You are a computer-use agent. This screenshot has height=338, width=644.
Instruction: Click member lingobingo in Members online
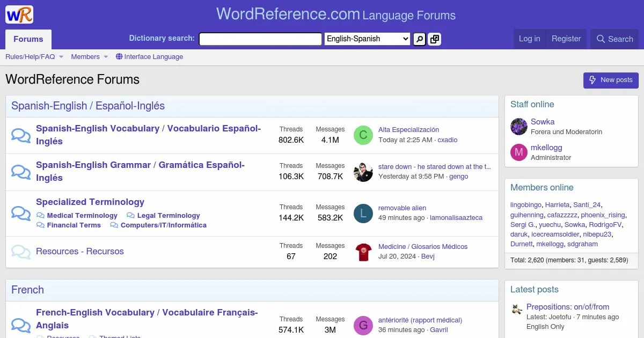tap(526, 205)
